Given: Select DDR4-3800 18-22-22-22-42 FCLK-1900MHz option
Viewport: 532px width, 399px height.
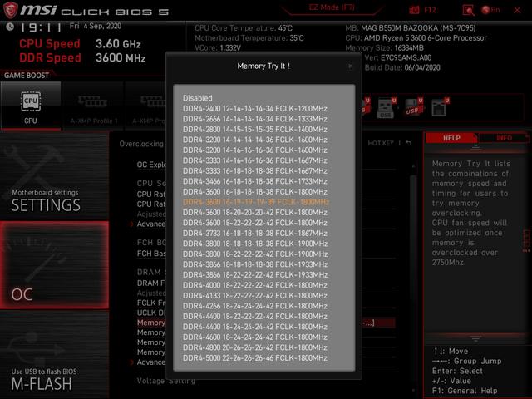Looking at the screenshot, I should tap(255, 254).
